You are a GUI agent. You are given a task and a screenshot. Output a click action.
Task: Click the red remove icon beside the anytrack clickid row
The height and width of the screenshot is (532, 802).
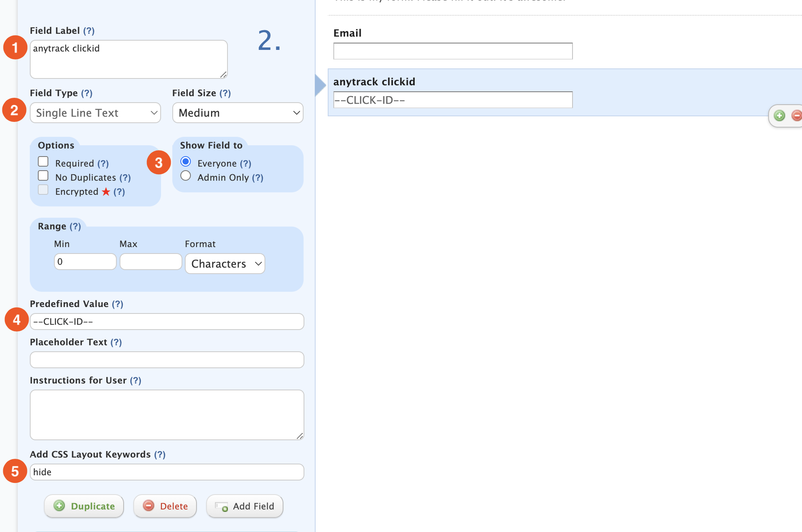(x=796, y=116)
